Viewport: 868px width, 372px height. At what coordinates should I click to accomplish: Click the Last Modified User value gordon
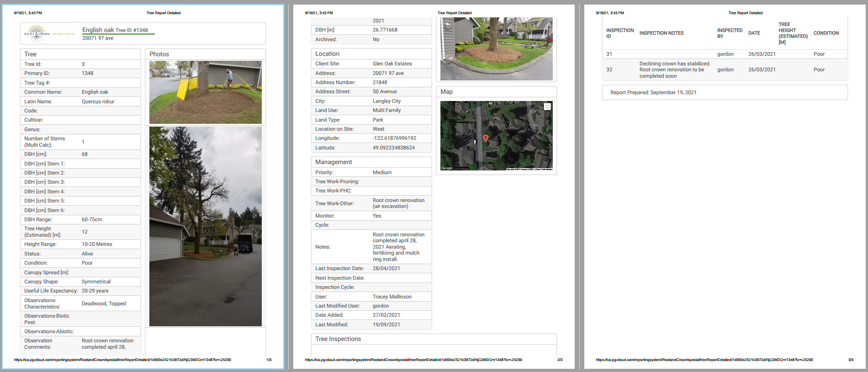(x=381, y=306)
